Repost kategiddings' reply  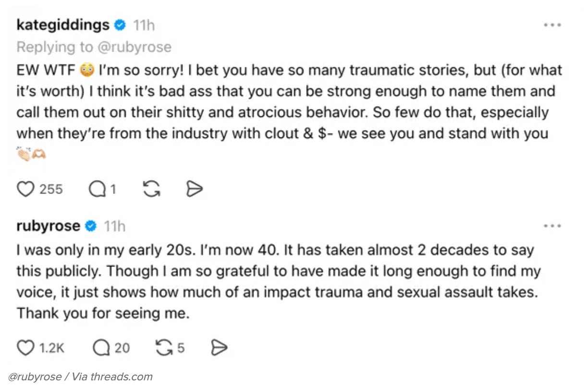[x=151, y=190]
